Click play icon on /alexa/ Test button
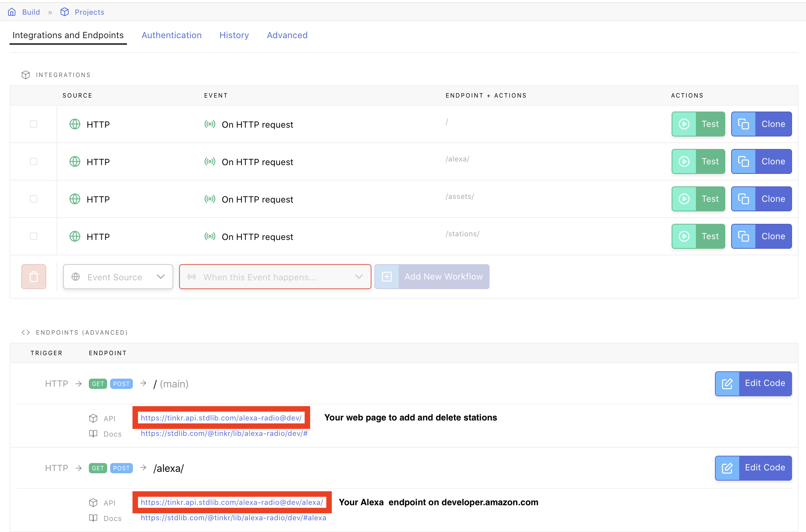The width and height of the screenshot is (806, 532). point(684,161)
